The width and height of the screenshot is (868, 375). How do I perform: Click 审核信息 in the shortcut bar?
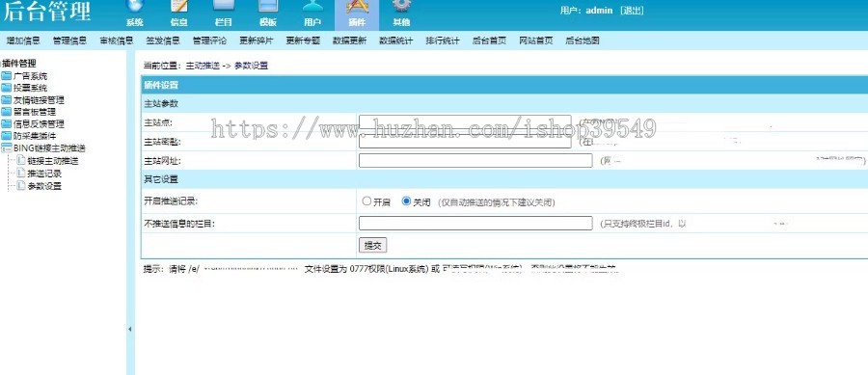pos(117,40)
